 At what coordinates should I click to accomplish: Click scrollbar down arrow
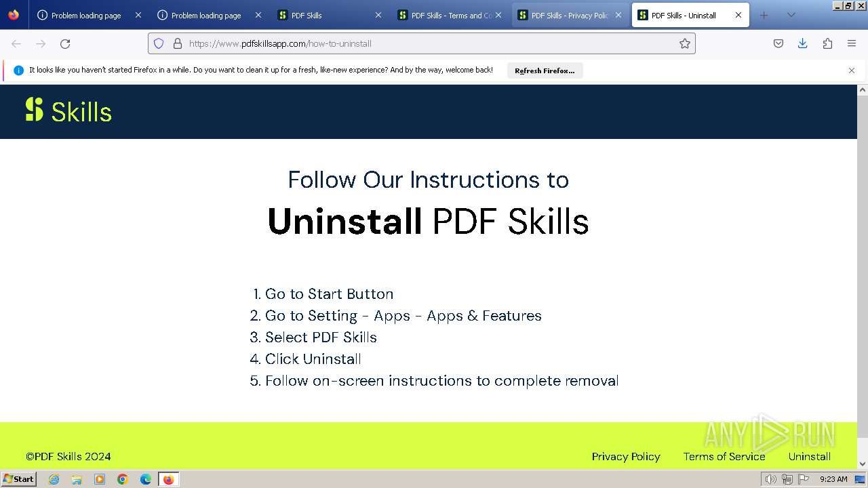click(863, 464)
